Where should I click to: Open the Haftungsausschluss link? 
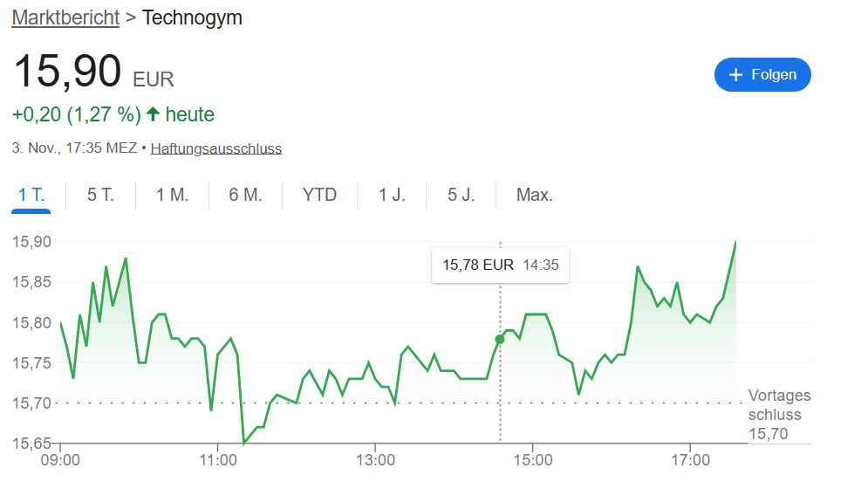point(215,148)
